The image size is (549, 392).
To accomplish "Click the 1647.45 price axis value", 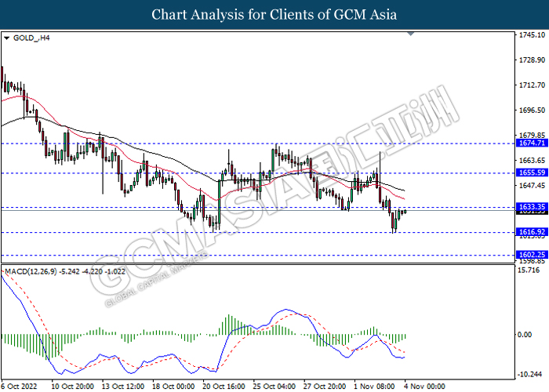I will (x=532, y=185).
